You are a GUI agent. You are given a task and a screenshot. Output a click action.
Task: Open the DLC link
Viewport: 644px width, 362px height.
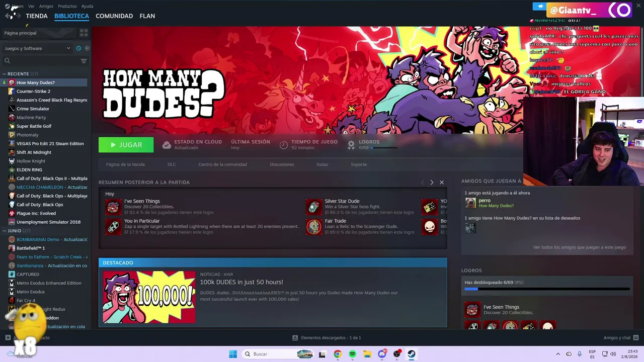point(172,164)
